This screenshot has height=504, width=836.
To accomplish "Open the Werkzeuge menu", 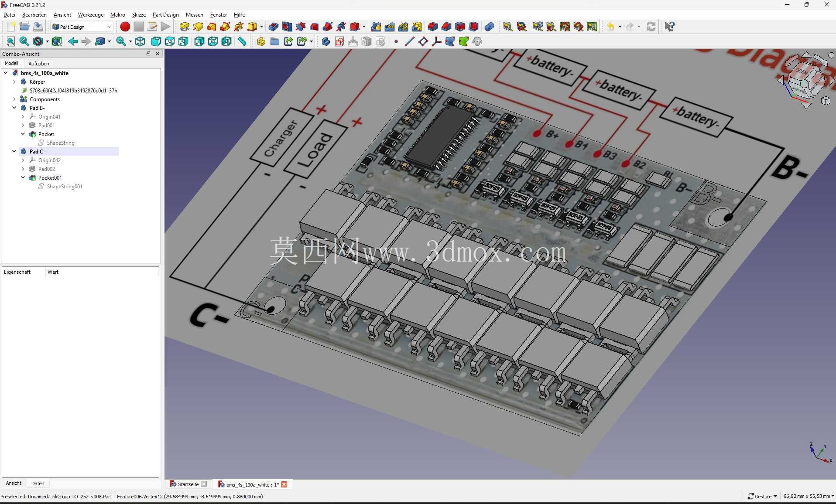I will [x=91, y=14].
